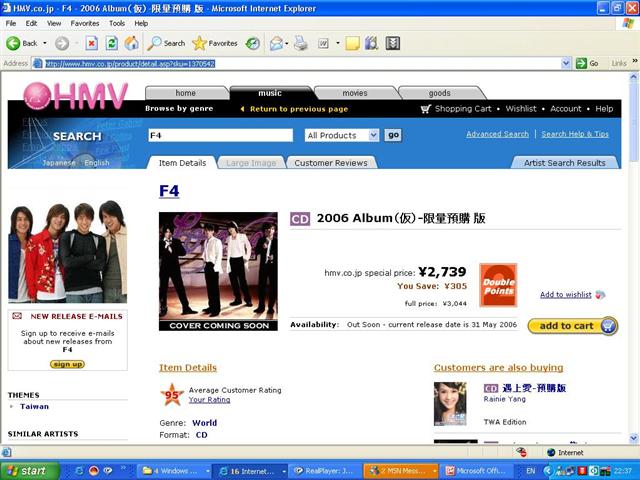Screen dimensions: 640x480
Task: Open the Favorites menu
Action: point(85,23)
